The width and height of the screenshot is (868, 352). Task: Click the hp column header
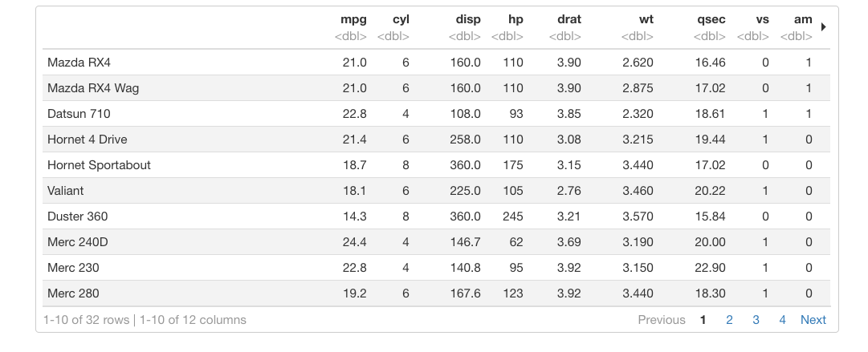tap(516, 19)
